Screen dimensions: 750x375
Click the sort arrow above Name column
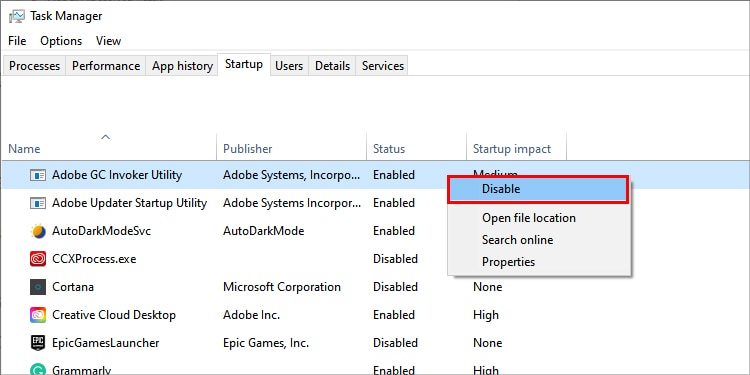[x=106, y=137]
